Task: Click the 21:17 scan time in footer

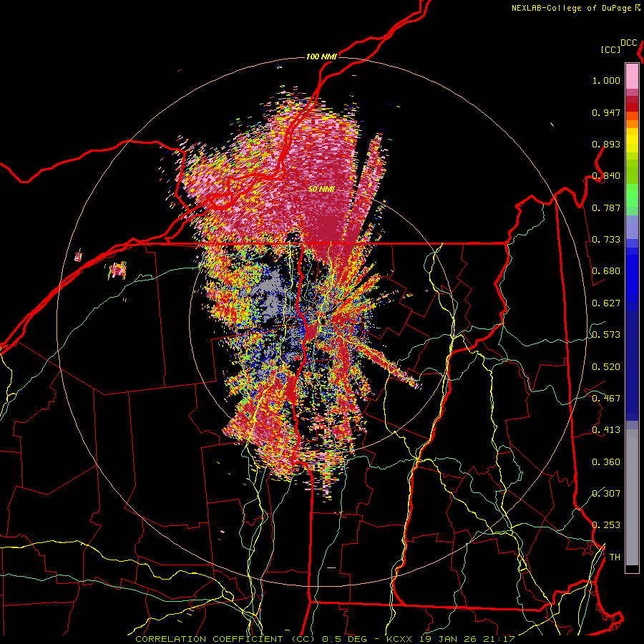Action: point(499,639)
